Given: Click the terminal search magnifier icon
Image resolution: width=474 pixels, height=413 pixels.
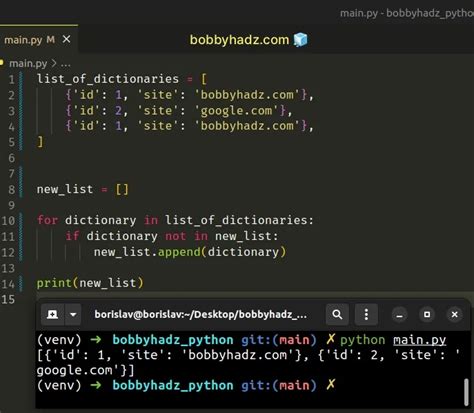Looking at the screenshot, I should [x=337, y=314].
